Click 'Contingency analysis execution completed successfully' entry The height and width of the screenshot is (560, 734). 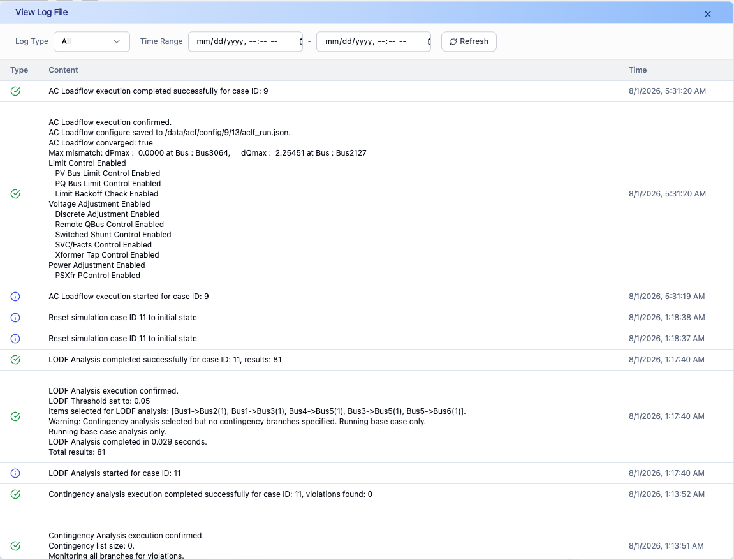(x=210, y=494)
